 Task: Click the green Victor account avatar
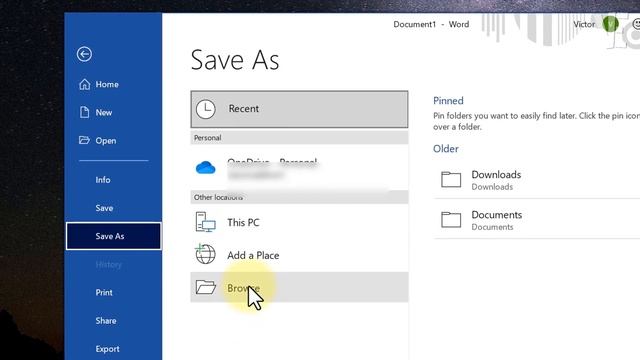[611, 24]
